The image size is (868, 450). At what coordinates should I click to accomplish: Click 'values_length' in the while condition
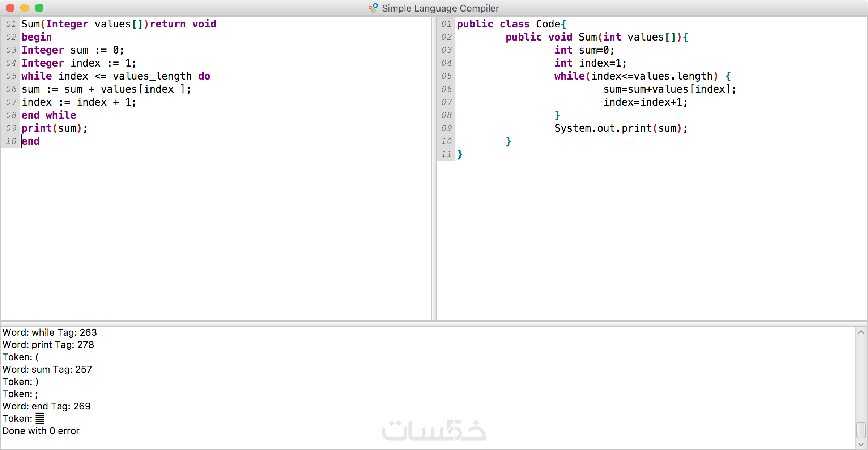[152, 76]
